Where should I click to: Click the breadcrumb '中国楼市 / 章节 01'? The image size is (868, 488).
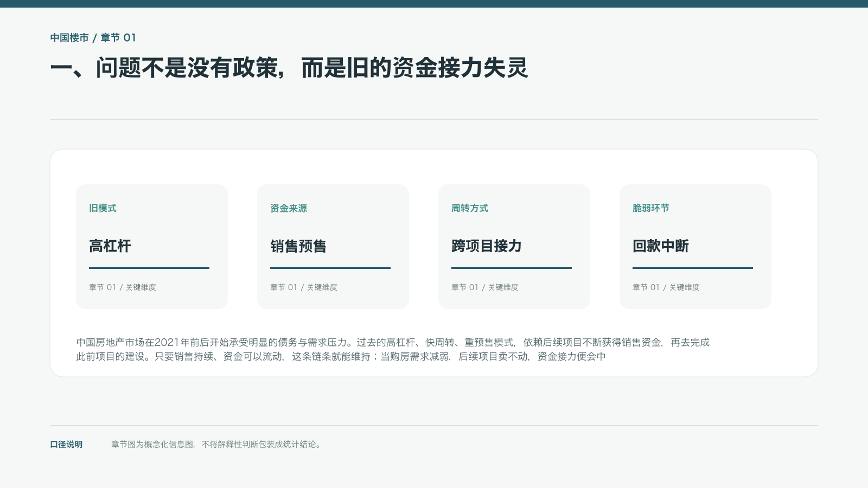(x=93, y=37)
